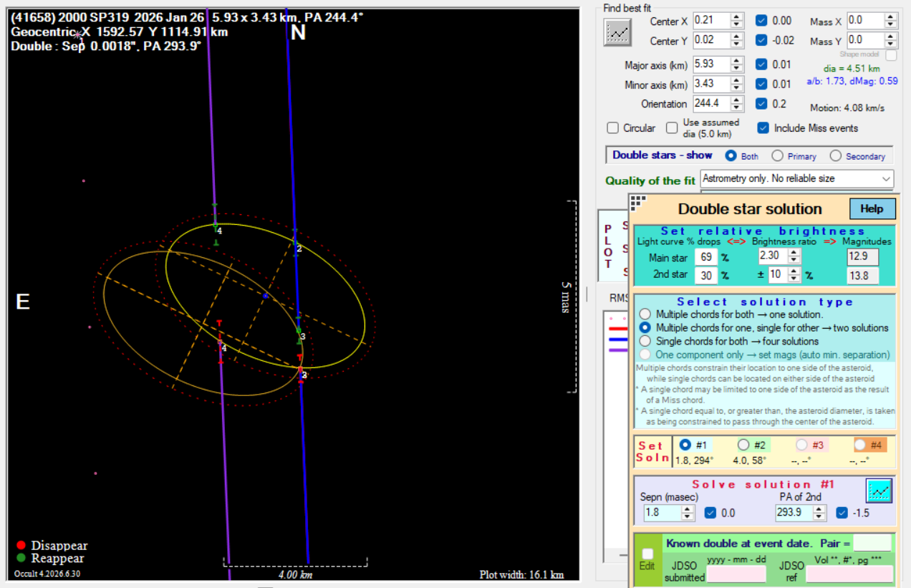The height and width of the screenshot is (588, 911).
Task: Click the Major axis (km) value field
Action: coord(712,64)
